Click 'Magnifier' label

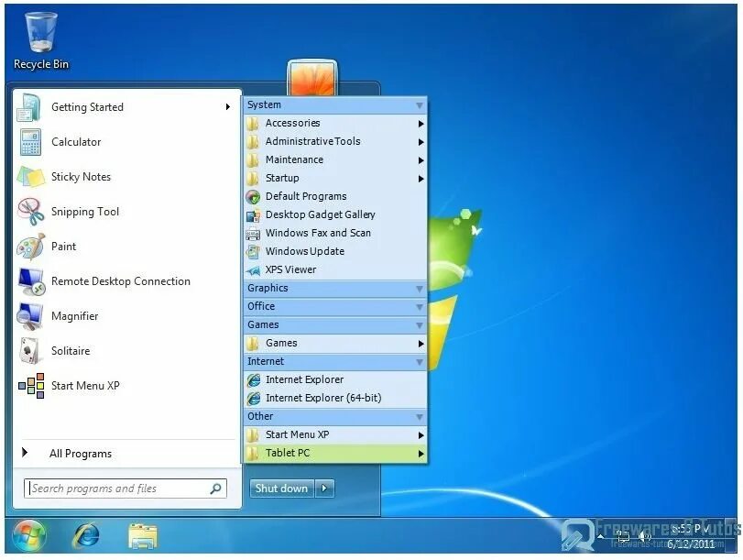(75, 316)
